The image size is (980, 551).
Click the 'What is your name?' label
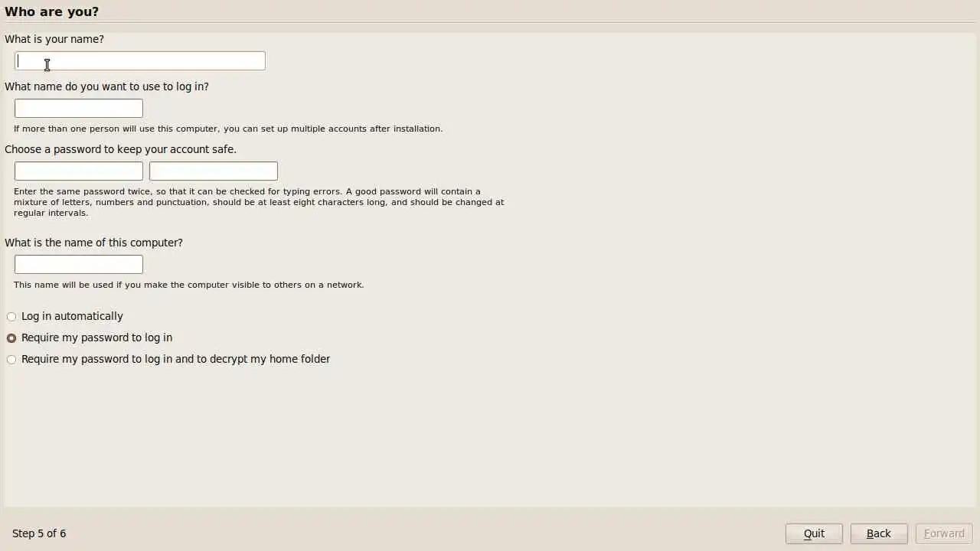[x=54, y=39]
